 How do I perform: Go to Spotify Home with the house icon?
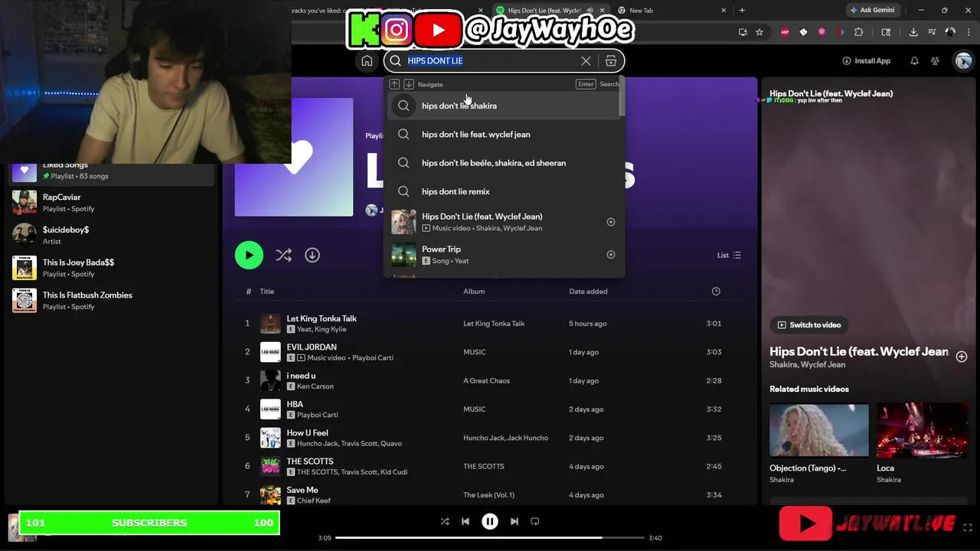(x=367, y=61)
